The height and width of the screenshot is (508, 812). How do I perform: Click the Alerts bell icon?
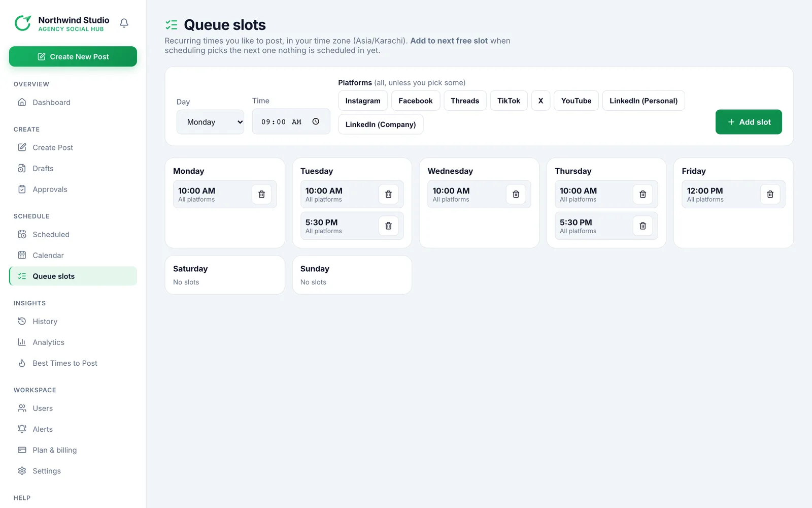(22, 429)
